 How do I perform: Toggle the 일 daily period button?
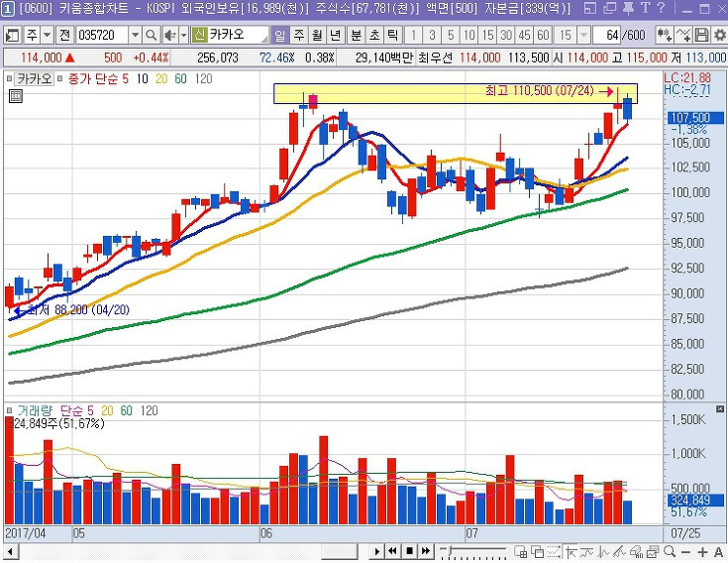280,35
